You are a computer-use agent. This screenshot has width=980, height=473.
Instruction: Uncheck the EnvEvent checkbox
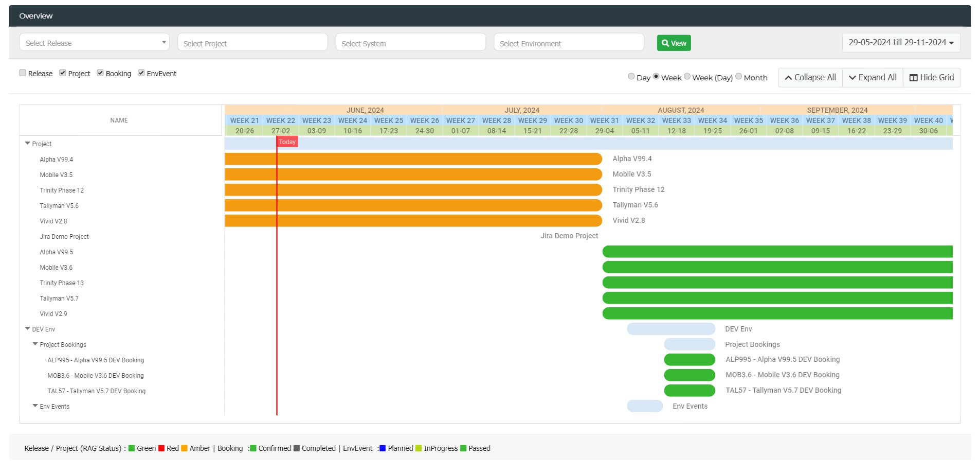[141, 73]
